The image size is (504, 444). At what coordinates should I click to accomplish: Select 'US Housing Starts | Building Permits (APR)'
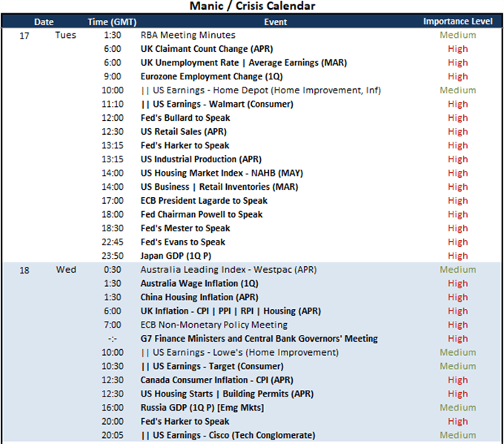[x=227, y=394]
